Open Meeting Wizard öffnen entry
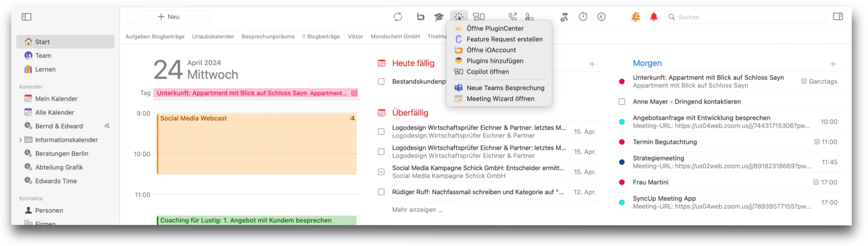Viewport: 868px width, 246px height. 500,99
